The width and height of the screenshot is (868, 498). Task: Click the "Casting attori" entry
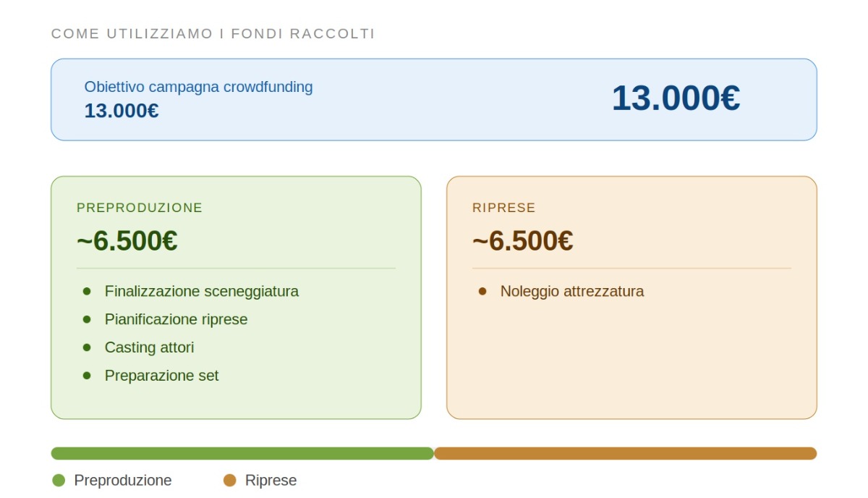pos(149,347)
